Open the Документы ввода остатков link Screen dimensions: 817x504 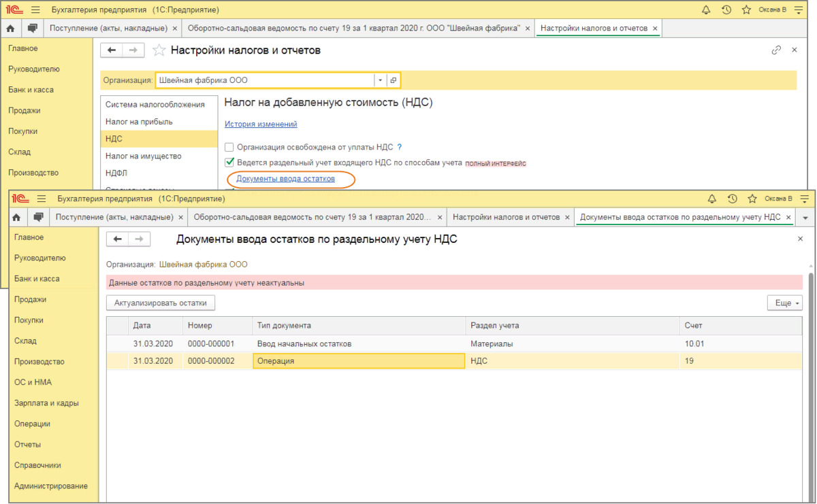285,179
